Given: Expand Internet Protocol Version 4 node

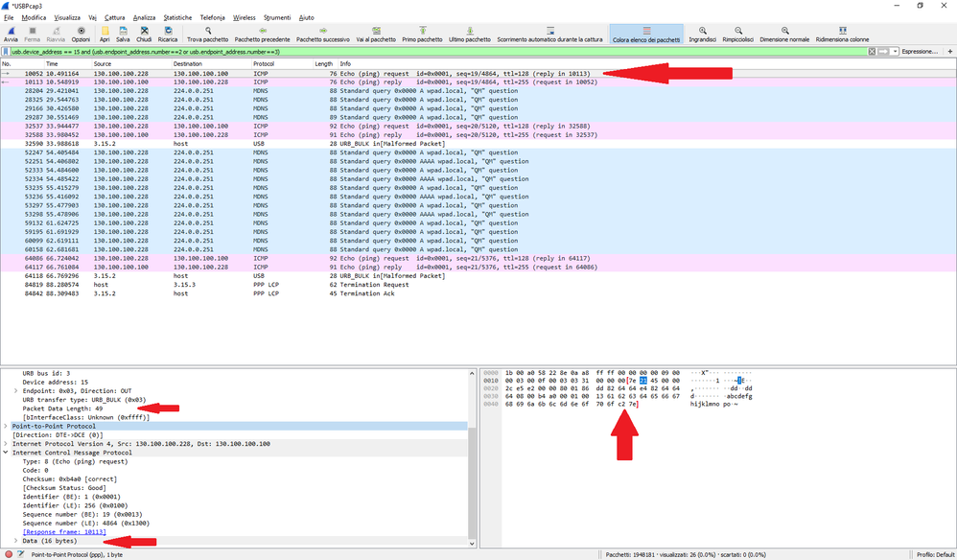Looking at the screenshot, I should pos(6,444).
